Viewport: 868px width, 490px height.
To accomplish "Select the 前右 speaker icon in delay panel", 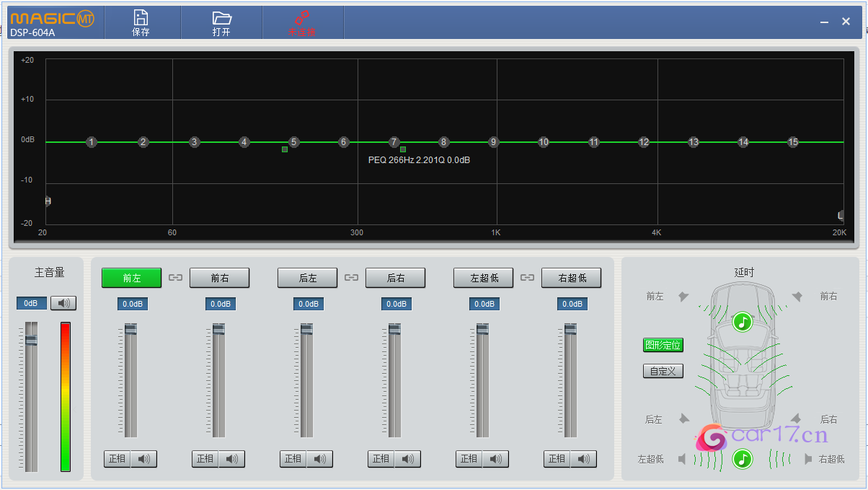I will (x=797, y=297).
